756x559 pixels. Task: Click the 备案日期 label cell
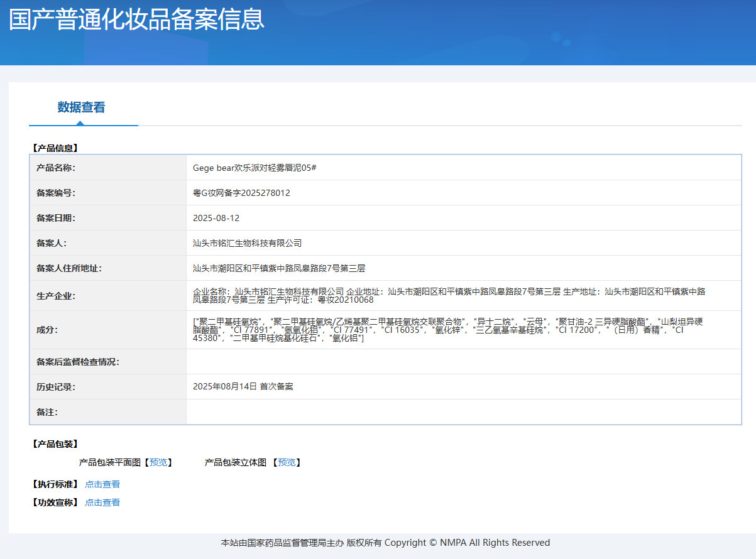(108, 218)
